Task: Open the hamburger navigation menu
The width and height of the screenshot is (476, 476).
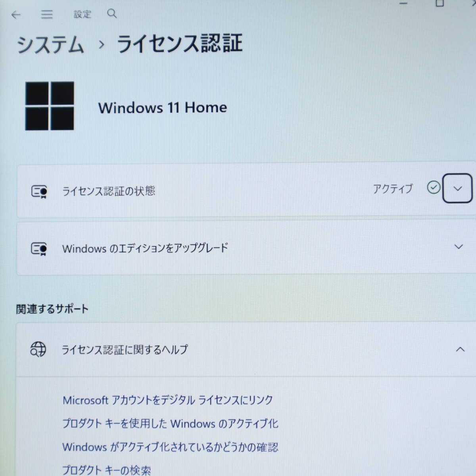Action: [47, 15]
